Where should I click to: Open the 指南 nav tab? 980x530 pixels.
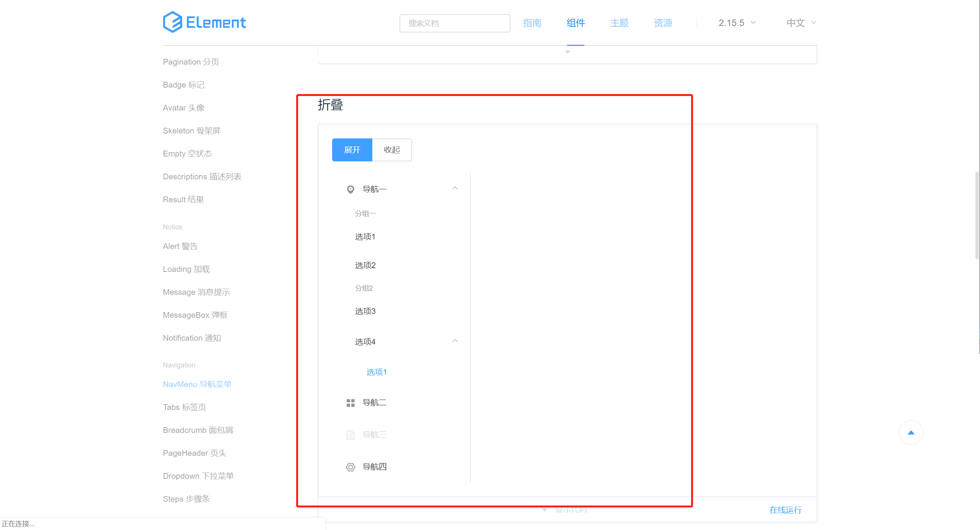click(532, 23)
